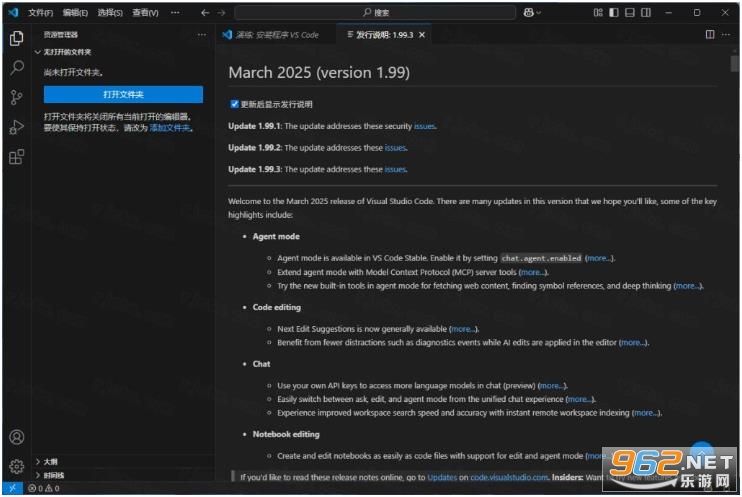Open the Manage gear icon
The width and height of the screenshot is (742, 497).
(x=17, y=466)
